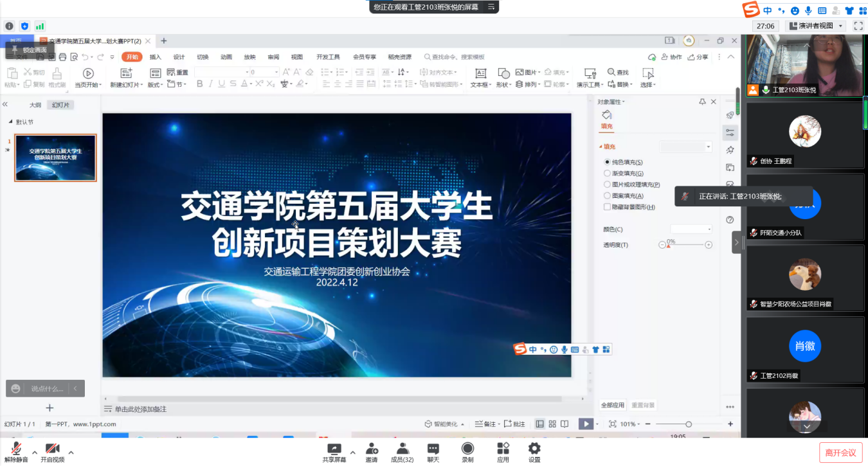
Task: Open the fill preset dropdown in properties
Action: click(x=686, y=147)
